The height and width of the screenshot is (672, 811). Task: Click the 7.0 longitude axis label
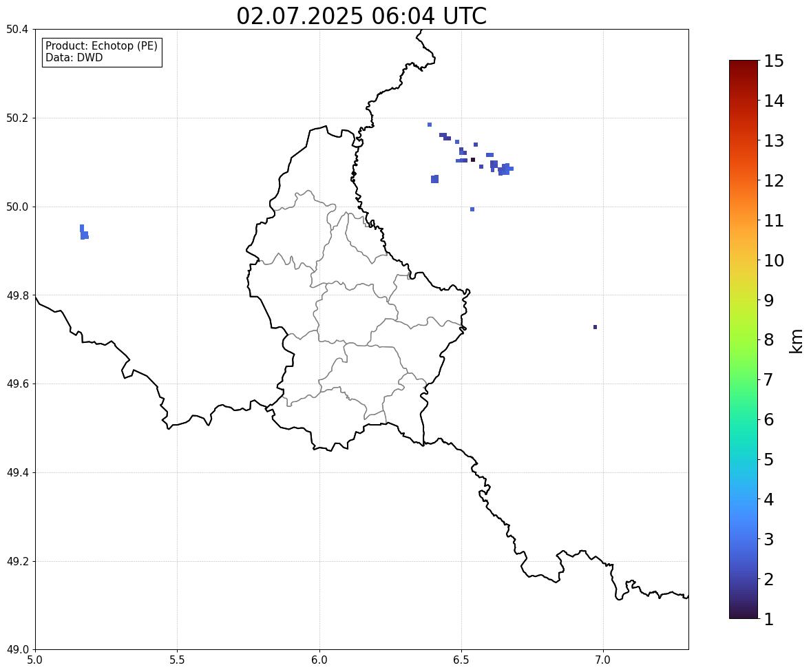[x=604, y=660]
